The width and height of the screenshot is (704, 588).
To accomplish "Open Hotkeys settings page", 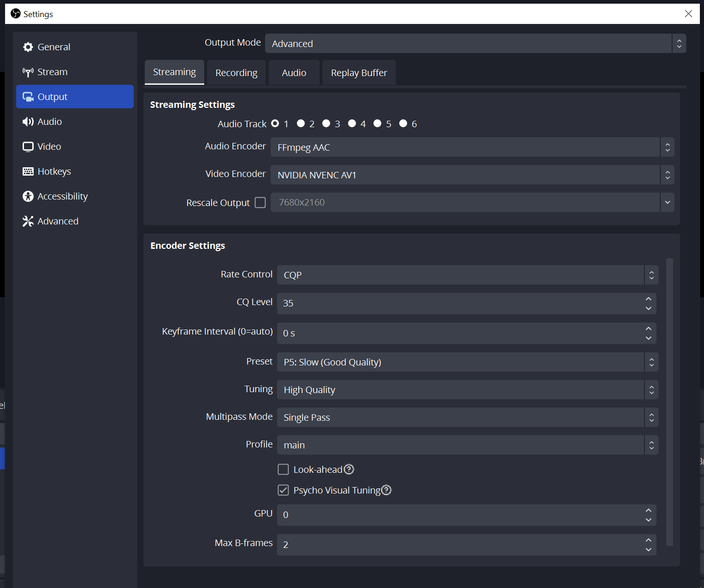I will point(75,171).
